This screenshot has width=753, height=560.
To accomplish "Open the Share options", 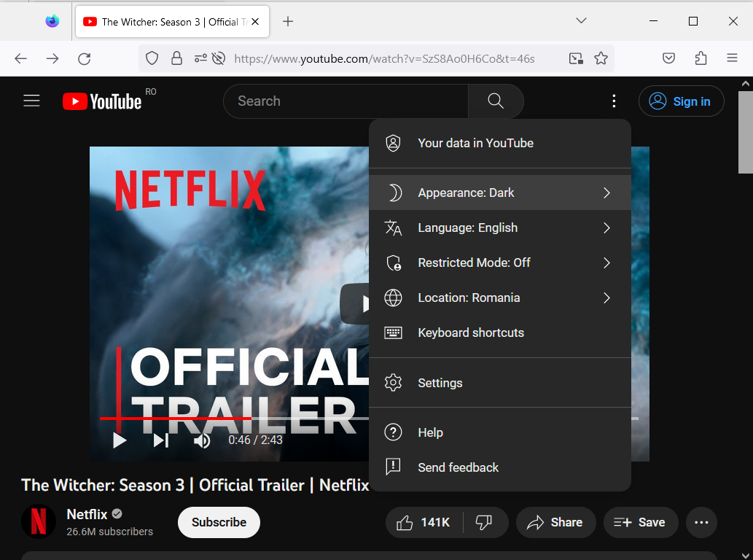I will click(555, 522).
